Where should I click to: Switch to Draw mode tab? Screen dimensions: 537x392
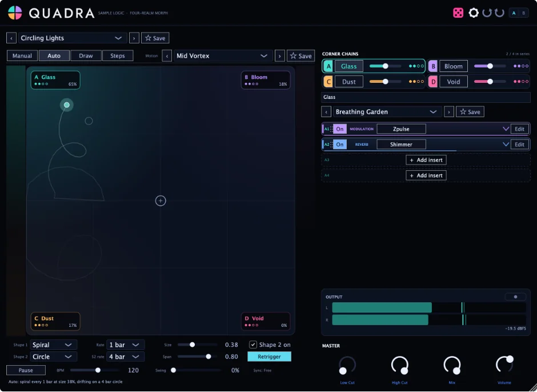[x=86, y=56]
